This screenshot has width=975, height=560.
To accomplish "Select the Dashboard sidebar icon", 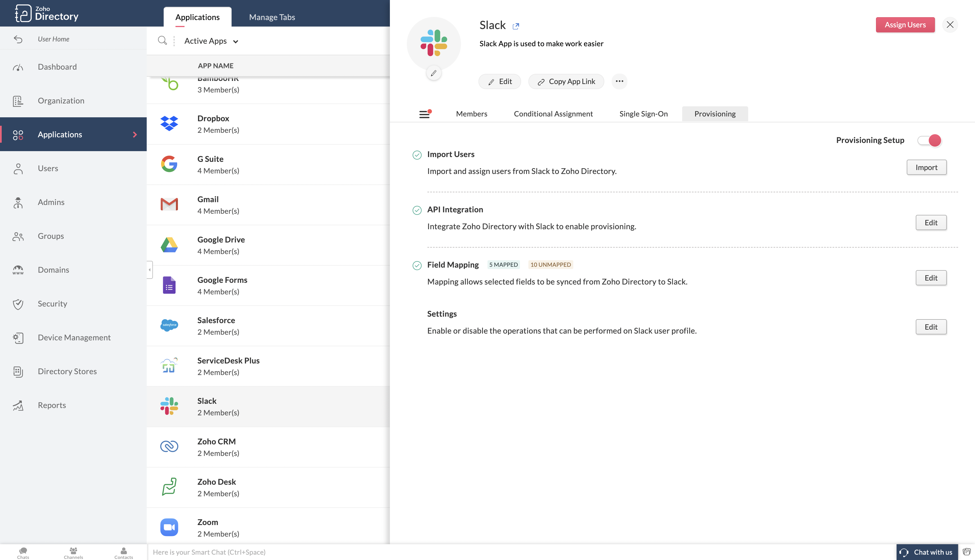I will (18, 67).
